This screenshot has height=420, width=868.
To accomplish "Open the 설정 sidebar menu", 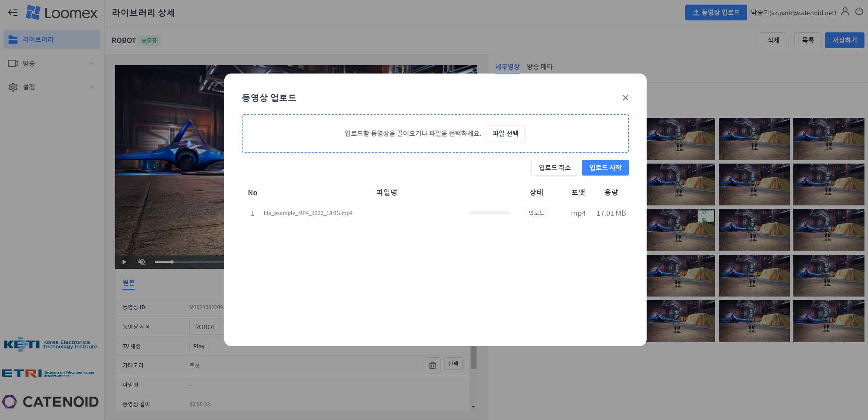I will click(x=52, y=87).
